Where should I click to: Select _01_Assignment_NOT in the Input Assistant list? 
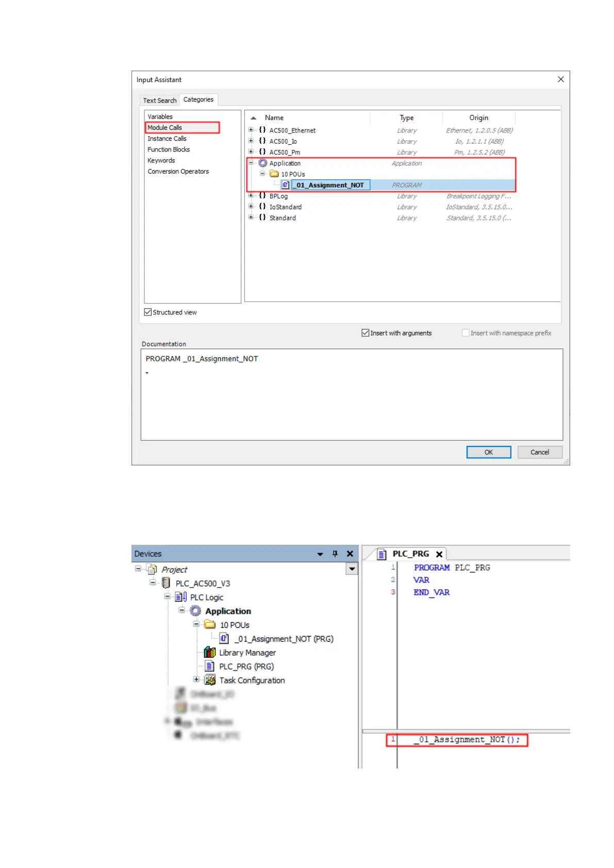pos(330,185)
